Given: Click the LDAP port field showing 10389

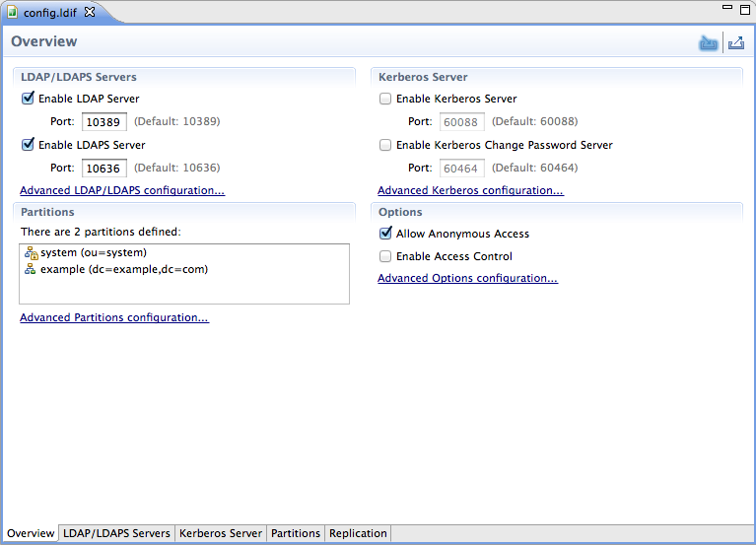Looking at the screenshot, I should click(x=103, y=122).
